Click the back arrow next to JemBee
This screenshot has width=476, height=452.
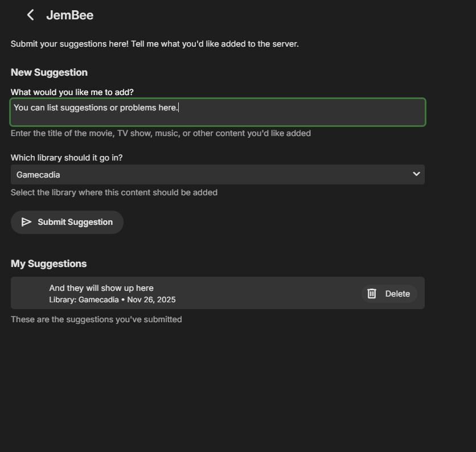[x=31, y=15]
